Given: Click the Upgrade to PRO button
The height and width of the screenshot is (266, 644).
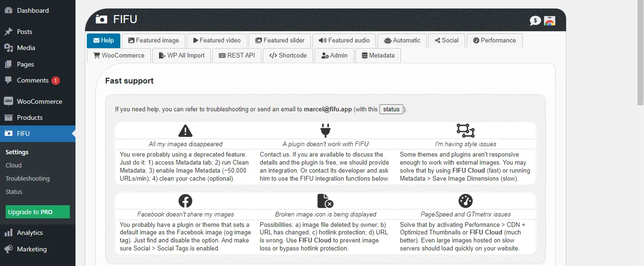Looking at the screenshot, I should (38, 212).
